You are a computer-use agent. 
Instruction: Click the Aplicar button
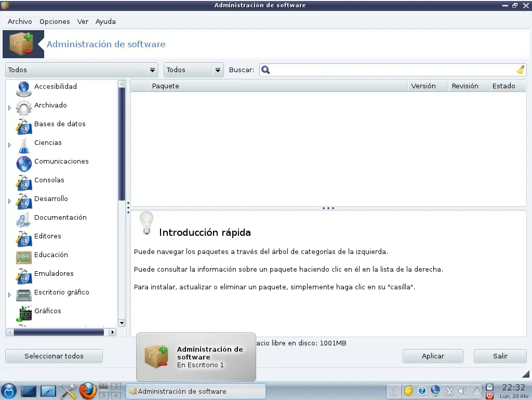click(x=433, y=356)
